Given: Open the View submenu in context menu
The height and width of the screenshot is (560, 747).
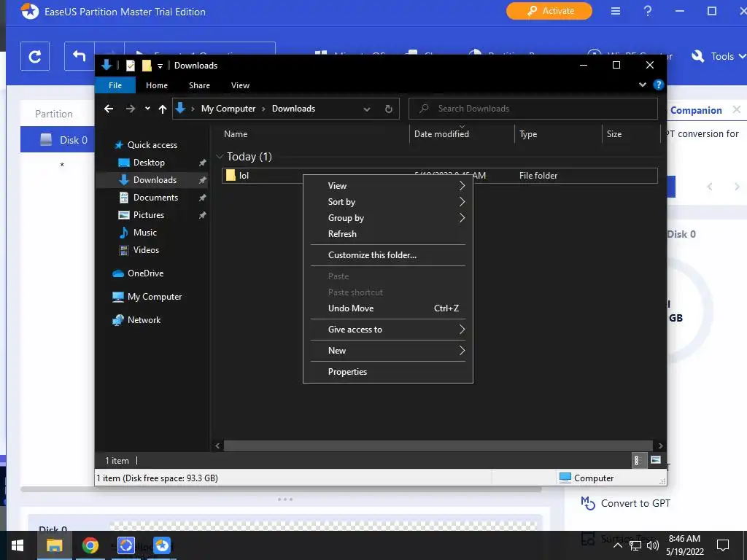Looking at the screenshot, I should (388, 186).
